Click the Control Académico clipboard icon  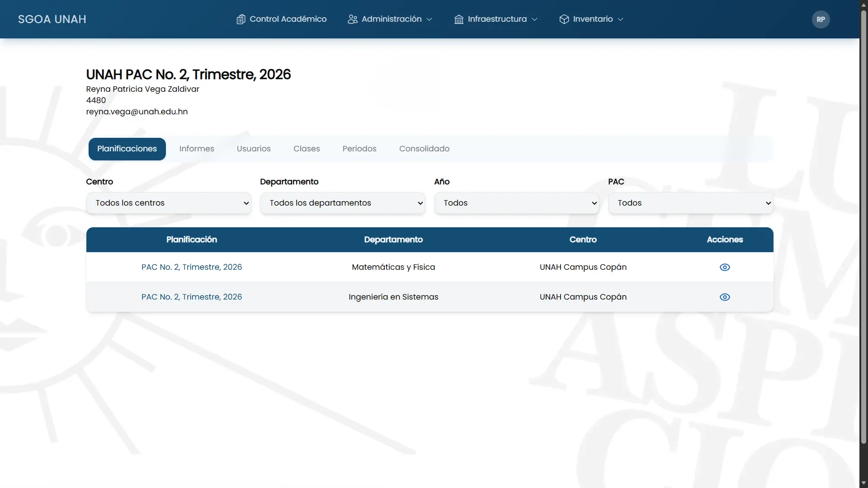click(241, 19)
